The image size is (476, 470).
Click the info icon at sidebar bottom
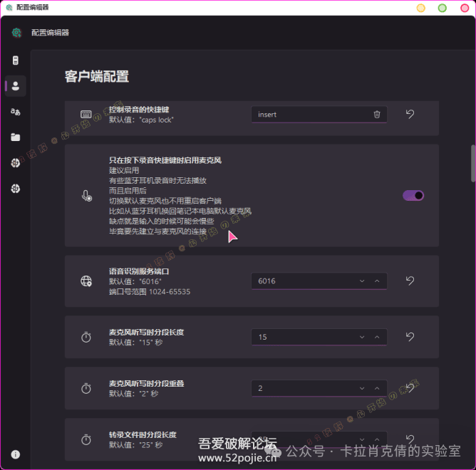(15, 454)
